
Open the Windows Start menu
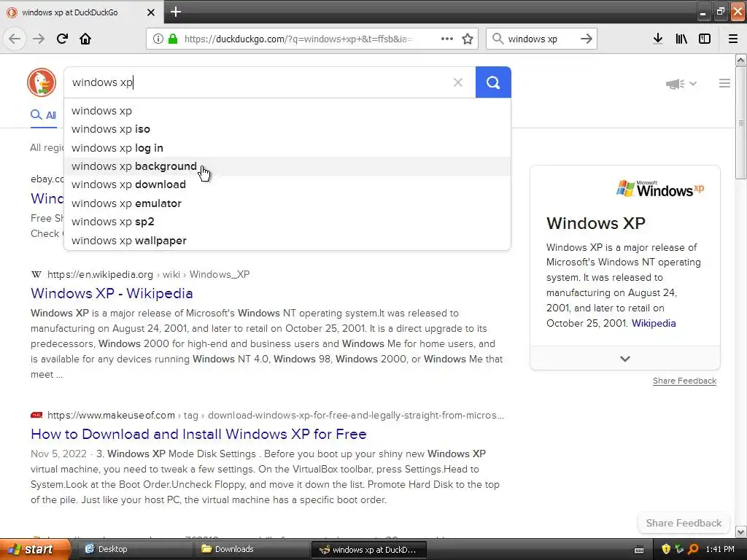coord(35,549)
